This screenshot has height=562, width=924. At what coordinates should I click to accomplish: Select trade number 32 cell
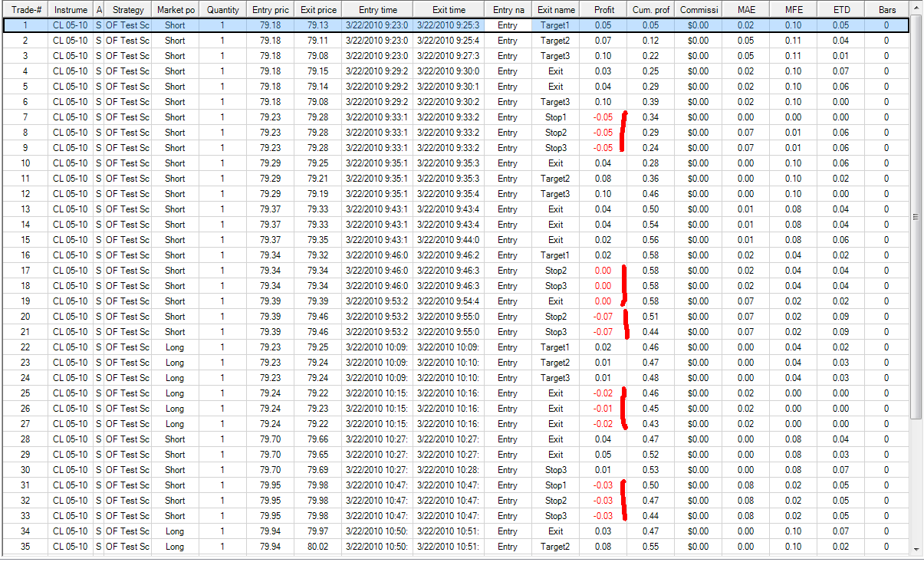click(x=25, y=501)
